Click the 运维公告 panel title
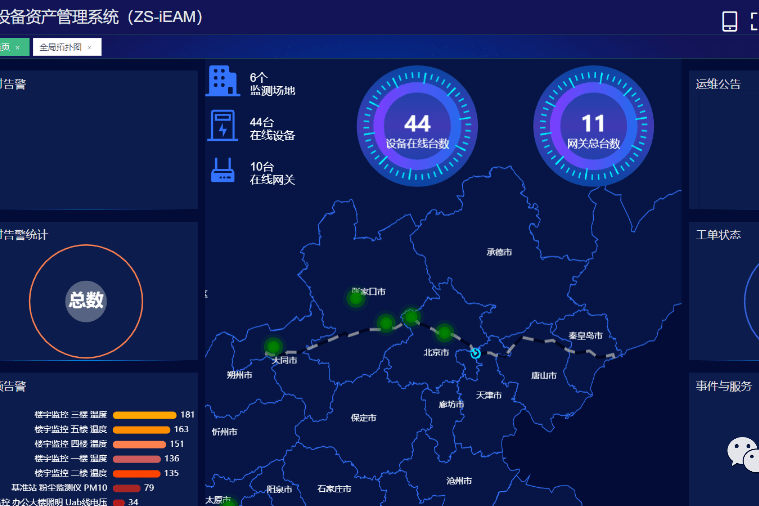The height and width of the screenshot is (506, 759). pos(718,85)
